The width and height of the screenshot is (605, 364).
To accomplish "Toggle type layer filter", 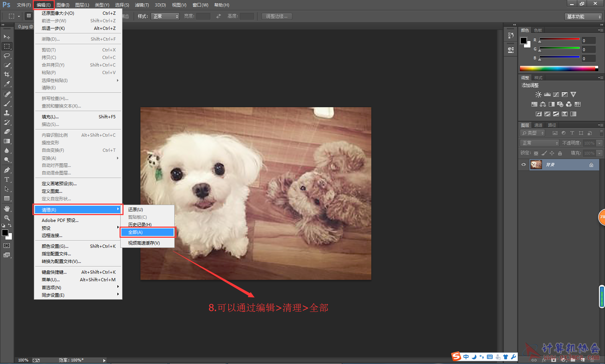I will pos(572,133).
